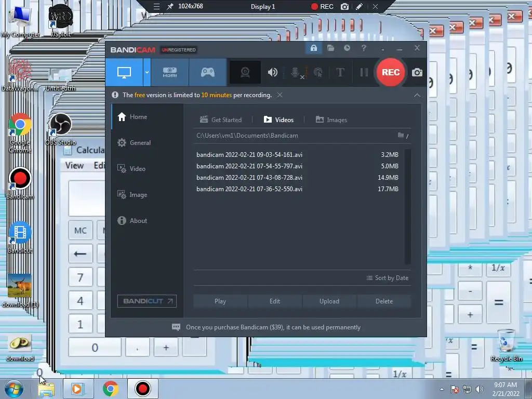This screenshot has height=399, width=532.
Task: Select HDMI device recording mode
Action: (x=170, y=72)
